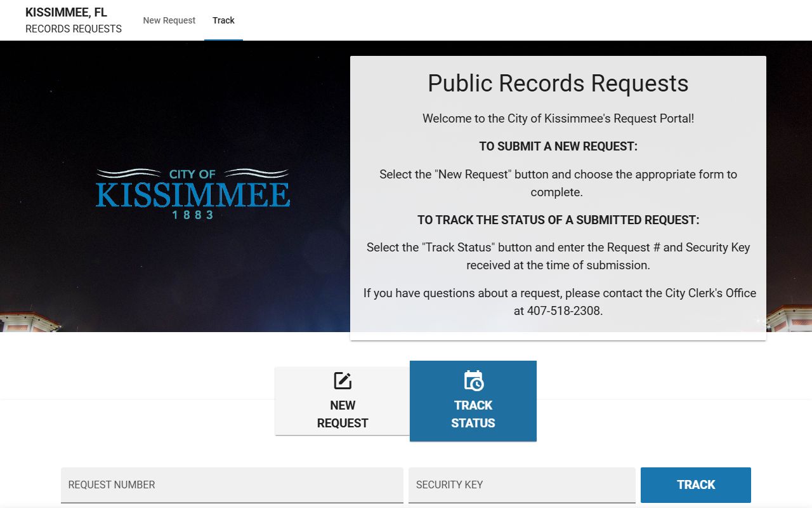812x508 pixels.
Task: Click "TO TRACK THE STATUS OF A SUBMITTED REQUEST:" text
Action: click(x=558, y=220)
